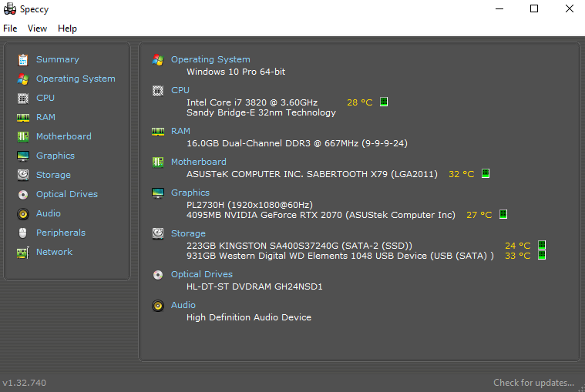The image size is (585, 392).
Task: Open the Audio section in sidebar
Action: [48, 213]
